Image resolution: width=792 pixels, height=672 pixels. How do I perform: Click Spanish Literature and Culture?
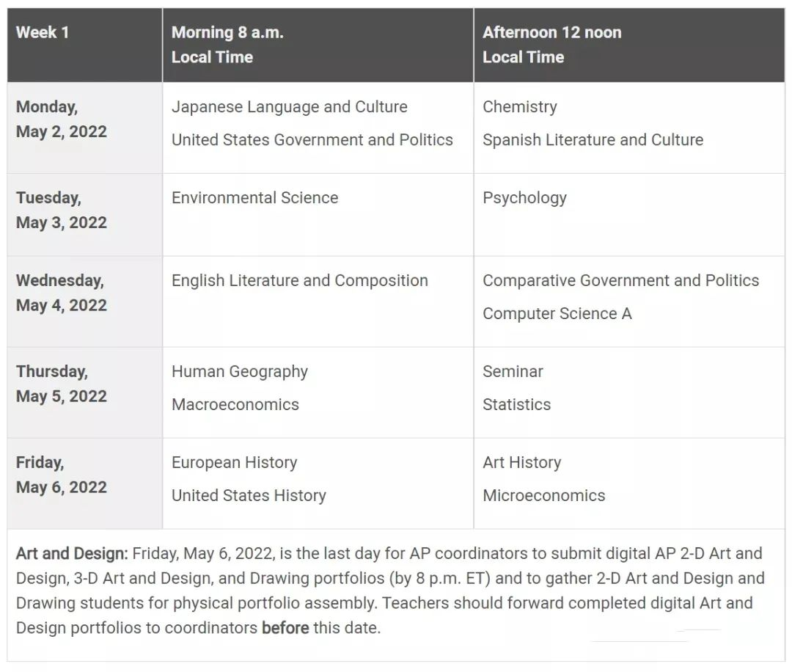(593, 140)
